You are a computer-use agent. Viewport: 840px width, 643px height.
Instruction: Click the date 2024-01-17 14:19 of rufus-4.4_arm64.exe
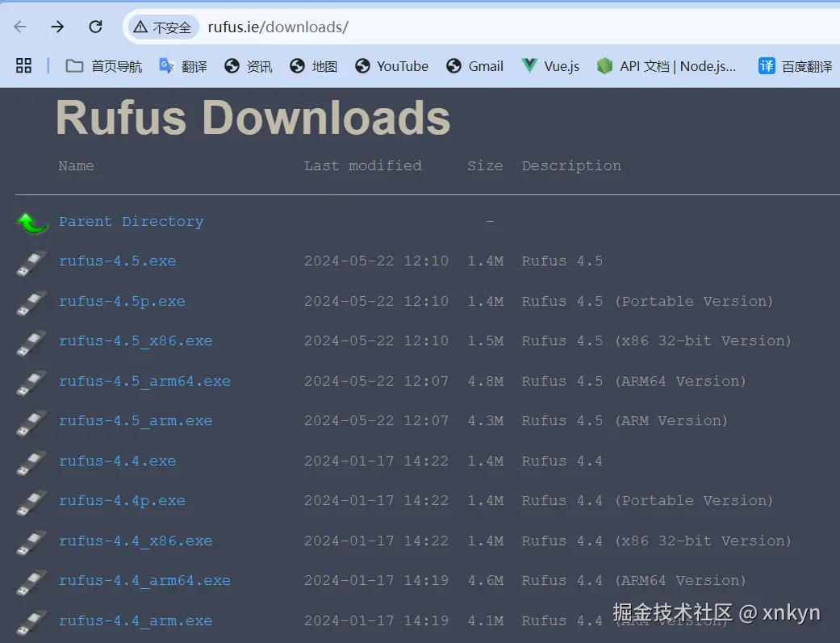coord(376,581)
